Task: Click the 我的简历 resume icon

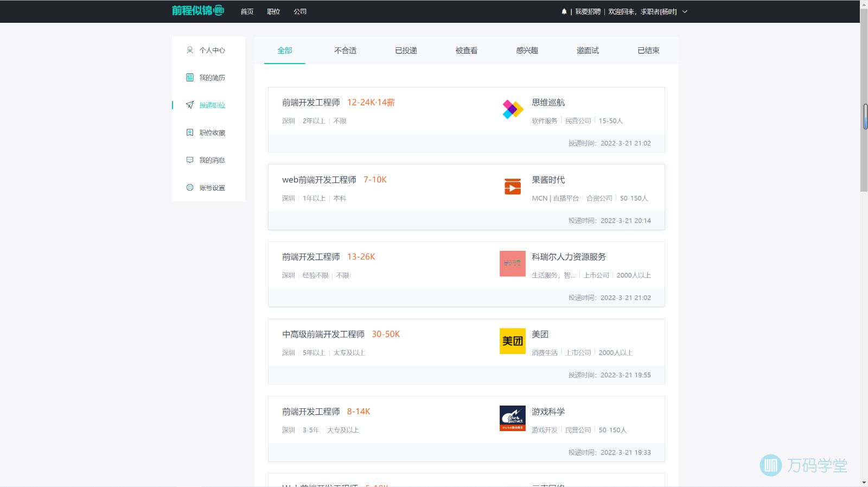Action: point(190,78)
